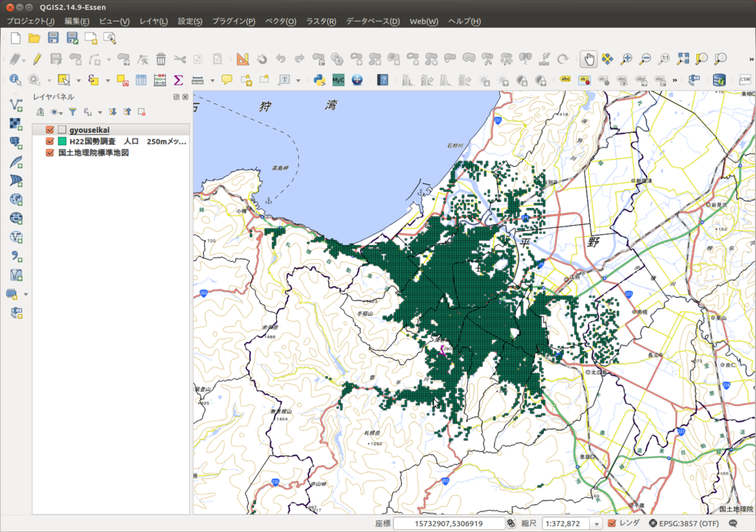Select the Pan Map hand tool
The width and height of the screenshot is (756, 532).
[588, 59]
